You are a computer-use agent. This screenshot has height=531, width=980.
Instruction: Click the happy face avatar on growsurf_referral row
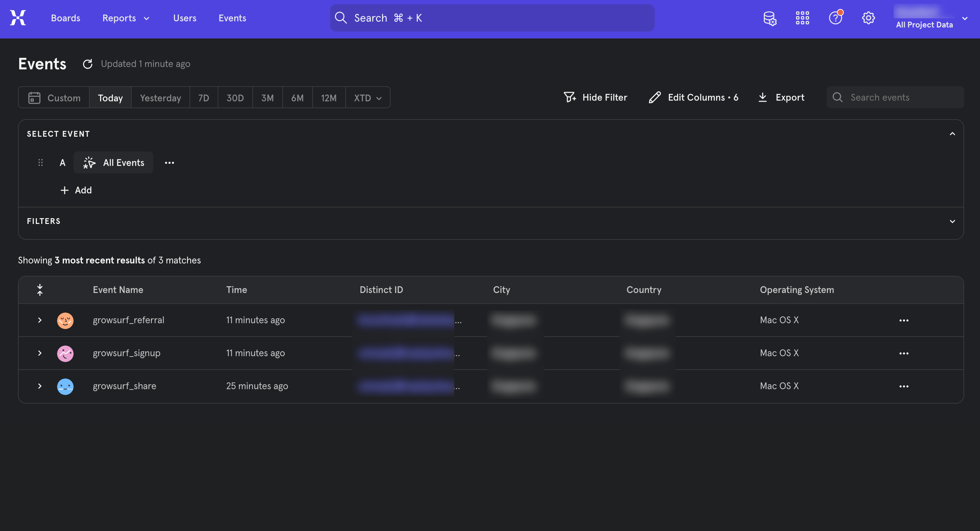pos(65,320)
